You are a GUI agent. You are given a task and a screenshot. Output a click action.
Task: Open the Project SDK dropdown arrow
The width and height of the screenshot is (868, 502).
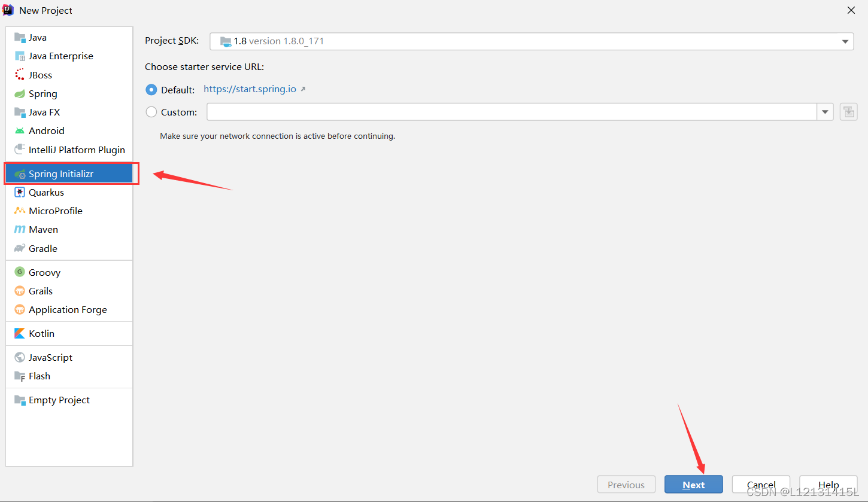[x=845, y=41]
